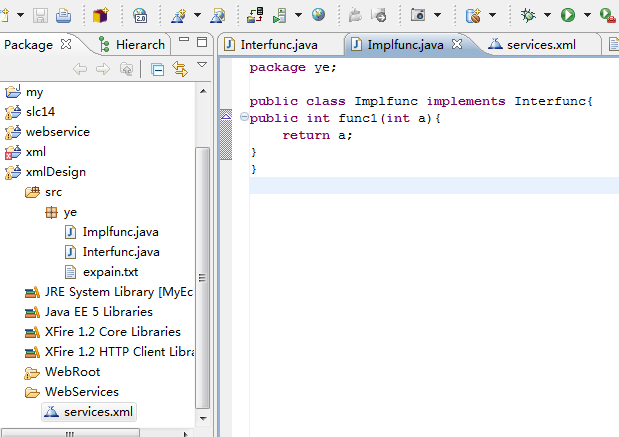619x437 pixels.
Task: Close the Package explorer view
Action: (66, 44)
